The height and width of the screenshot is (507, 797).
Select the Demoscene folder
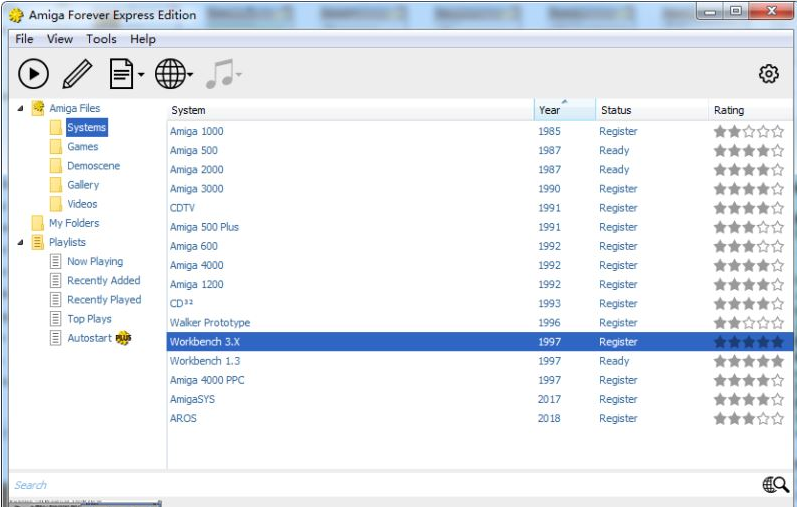pos(94,166)
